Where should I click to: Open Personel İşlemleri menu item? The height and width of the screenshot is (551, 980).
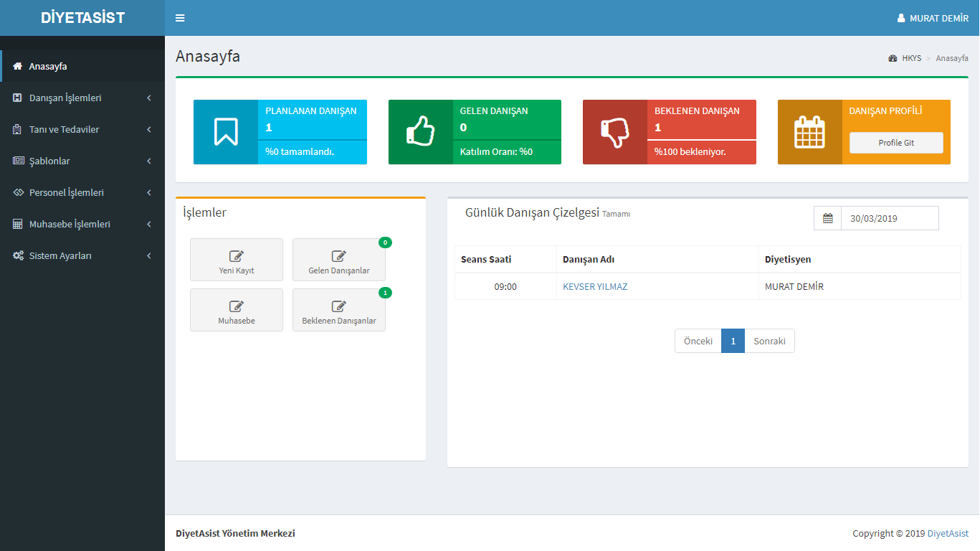pyautogui.click(x=82, y=192)
